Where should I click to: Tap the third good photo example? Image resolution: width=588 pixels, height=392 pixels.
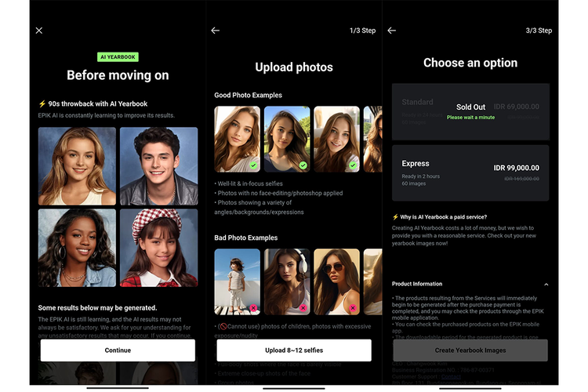pos(336,140)
